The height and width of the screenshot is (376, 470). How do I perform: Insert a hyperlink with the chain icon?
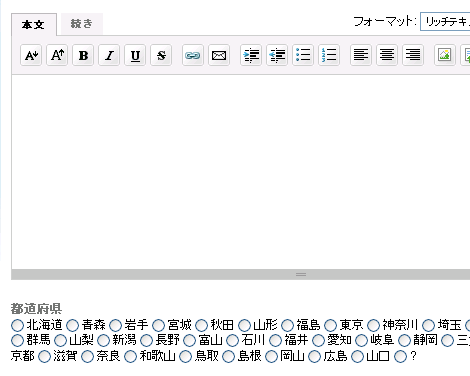pos(193,55)
